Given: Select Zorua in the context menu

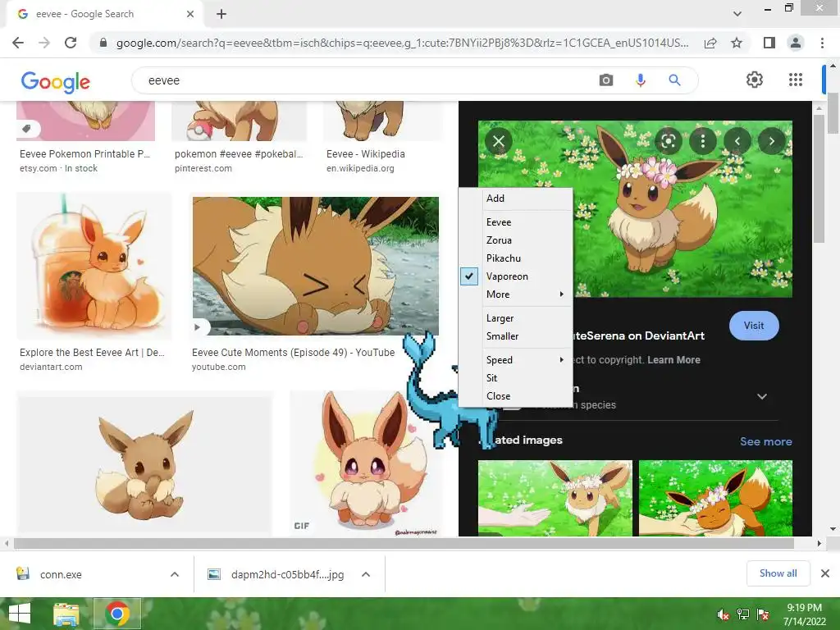Looking at the screenshot, I should (x=516, y=240).
